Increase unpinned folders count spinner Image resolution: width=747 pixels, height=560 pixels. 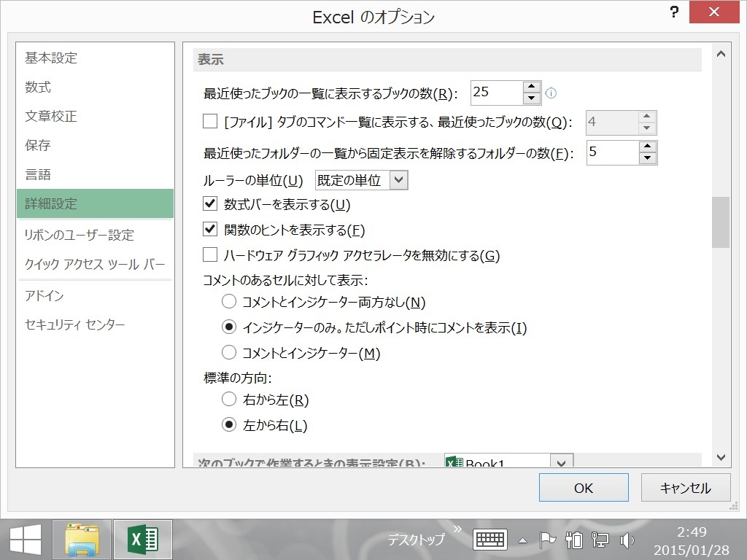tap(648, 146)
